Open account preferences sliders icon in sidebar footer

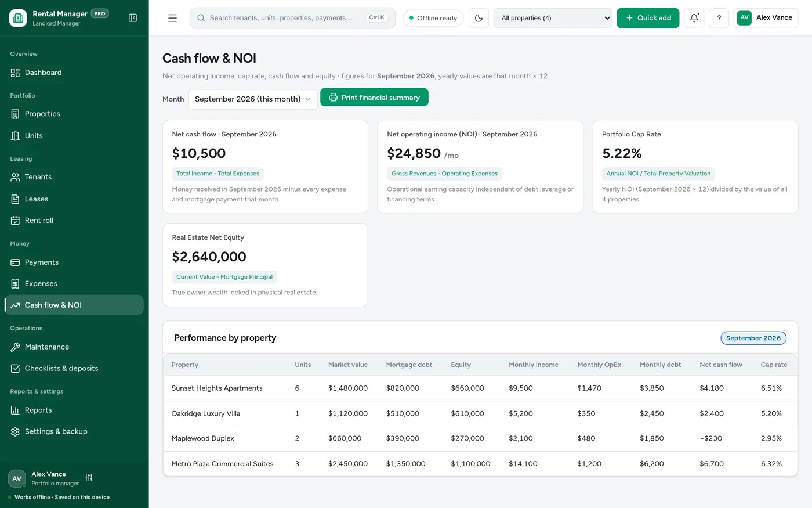tap(89, 477)
